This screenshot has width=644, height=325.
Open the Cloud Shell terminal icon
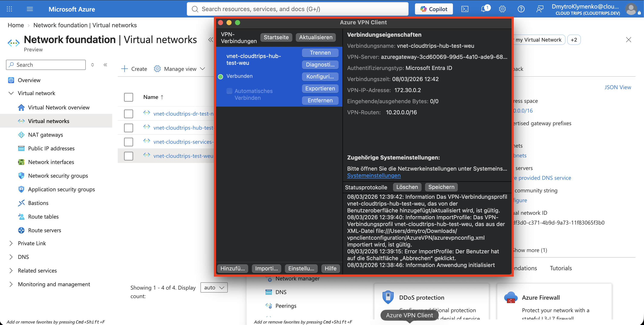coord(465,9)
